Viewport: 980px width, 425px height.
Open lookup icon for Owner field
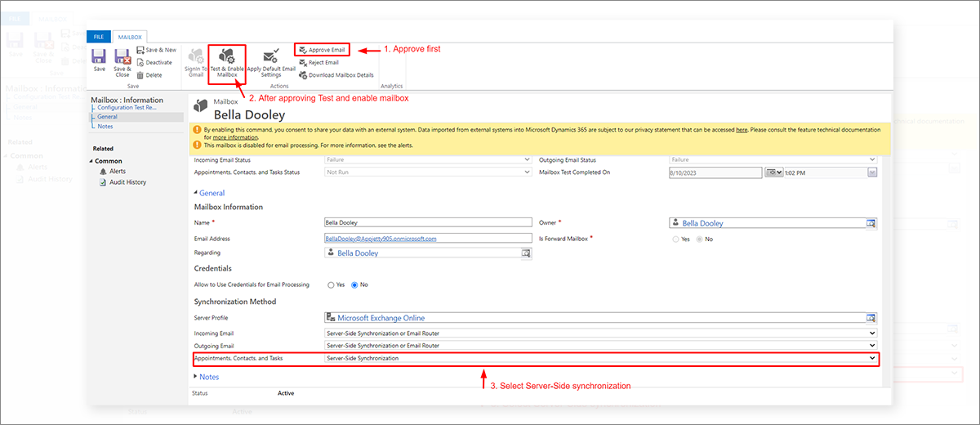point(871,223)
